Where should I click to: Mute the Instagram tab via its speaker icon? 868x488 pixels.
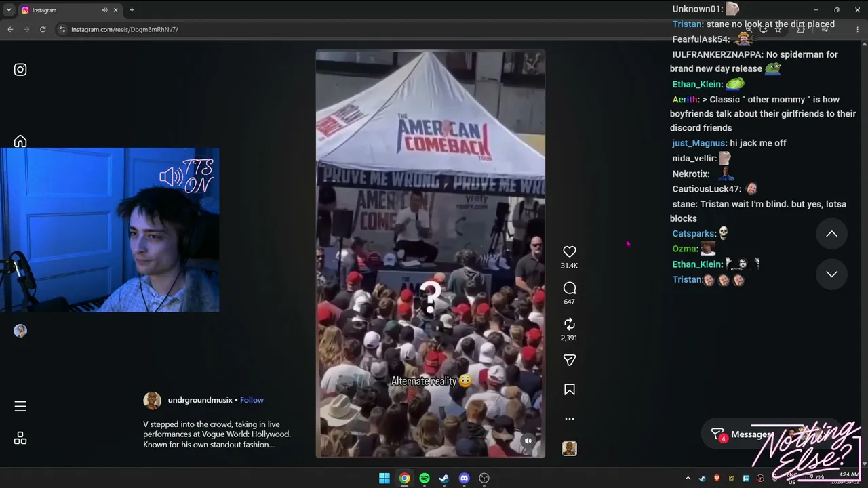tap(104, 10)
